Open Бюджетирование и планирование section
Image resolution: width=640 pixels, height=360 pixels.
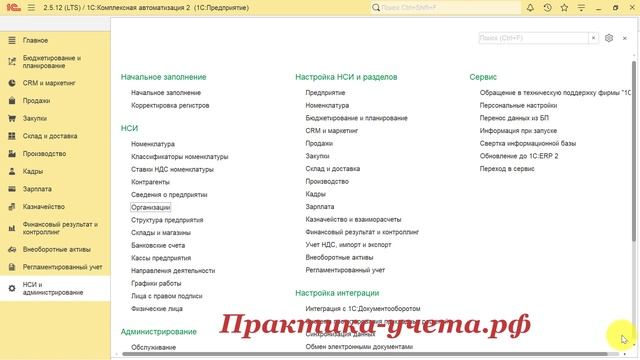52,62
